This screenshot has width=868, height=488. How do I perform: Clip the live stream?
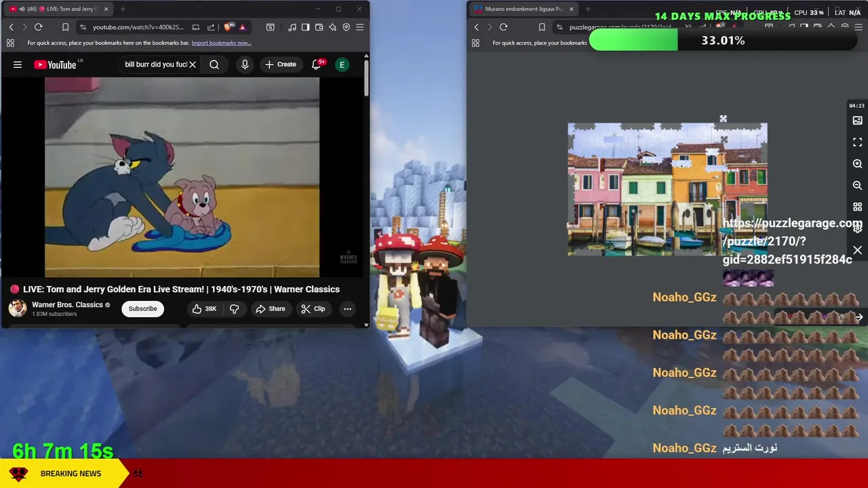313,308
